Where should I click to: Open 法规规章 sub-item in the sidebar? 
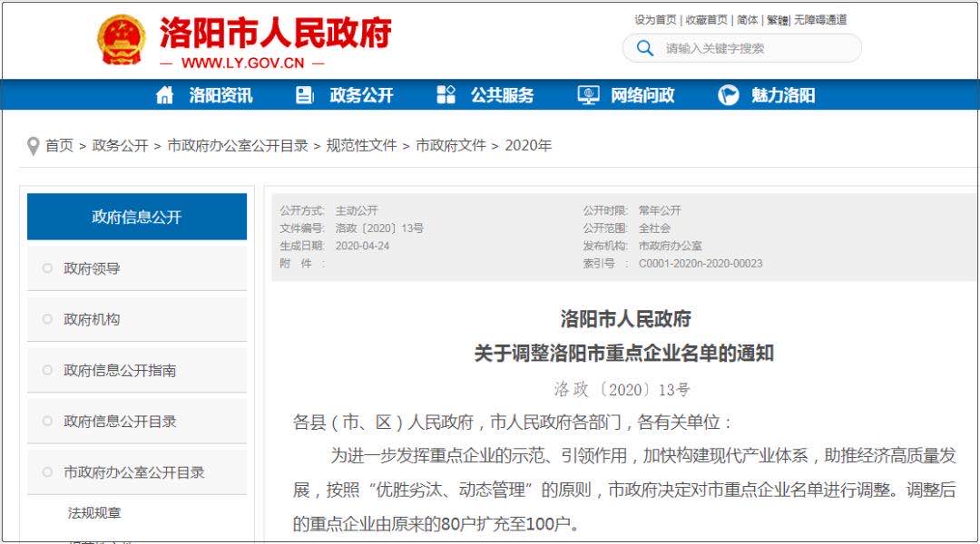pos(94,513)
